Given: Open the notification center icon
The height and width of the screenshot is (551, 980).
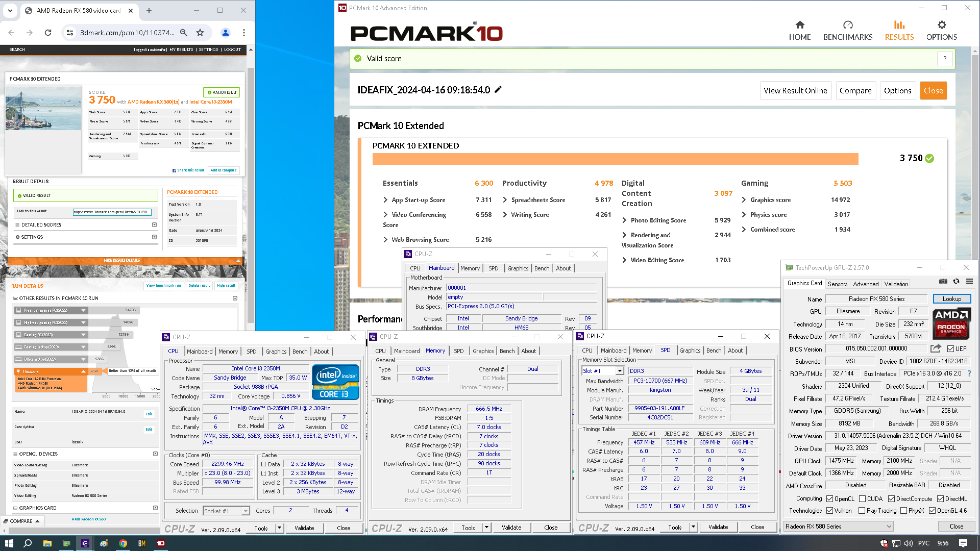Looking at the screenshot, I should point(963,543).
